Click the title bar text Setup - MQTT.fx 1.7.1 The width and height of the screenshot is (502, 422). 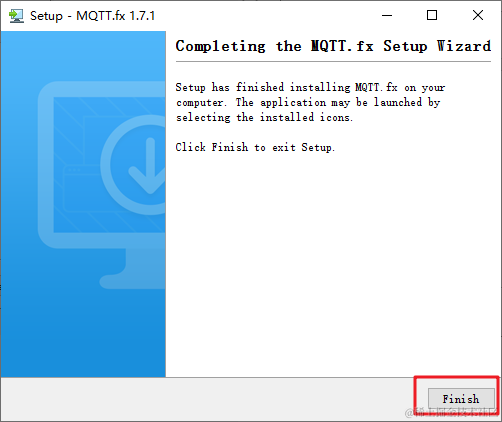tap(93, 16)
